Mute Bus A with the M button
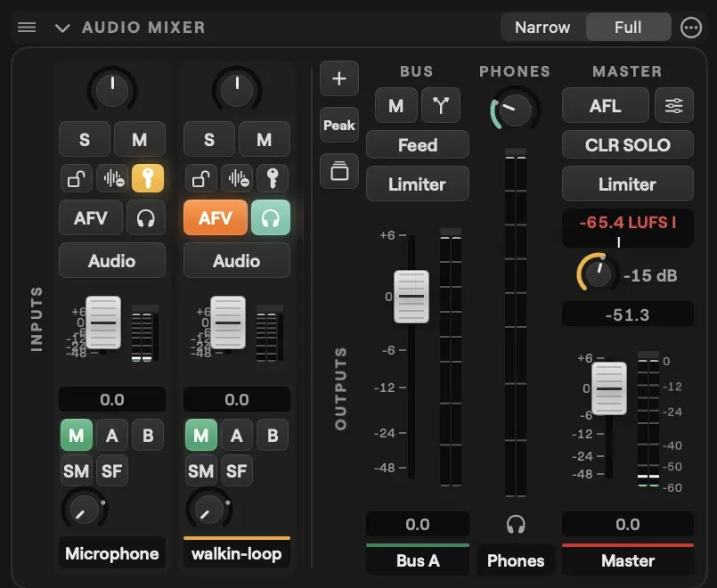Viewport: 717px width, 588px height. pyautogui.click(x=396, y=106)
